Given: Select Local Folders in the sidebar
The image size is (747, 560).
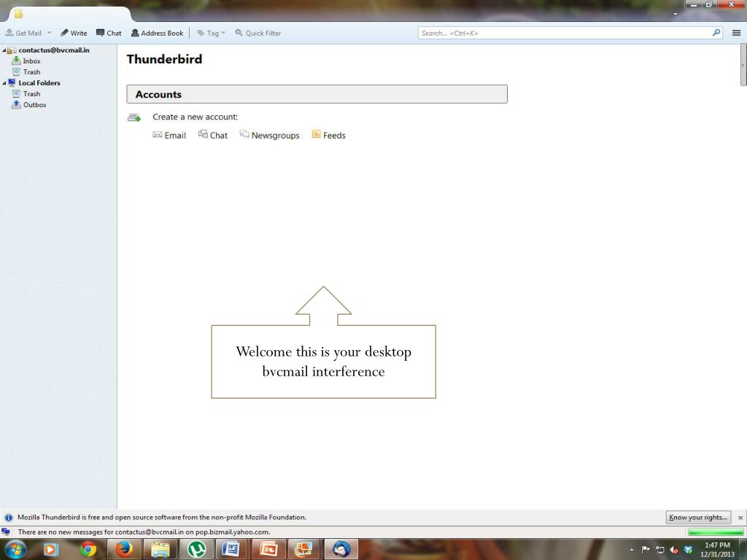Looking at the screenshot, I should pyautogui.click(x=39, y=83).
